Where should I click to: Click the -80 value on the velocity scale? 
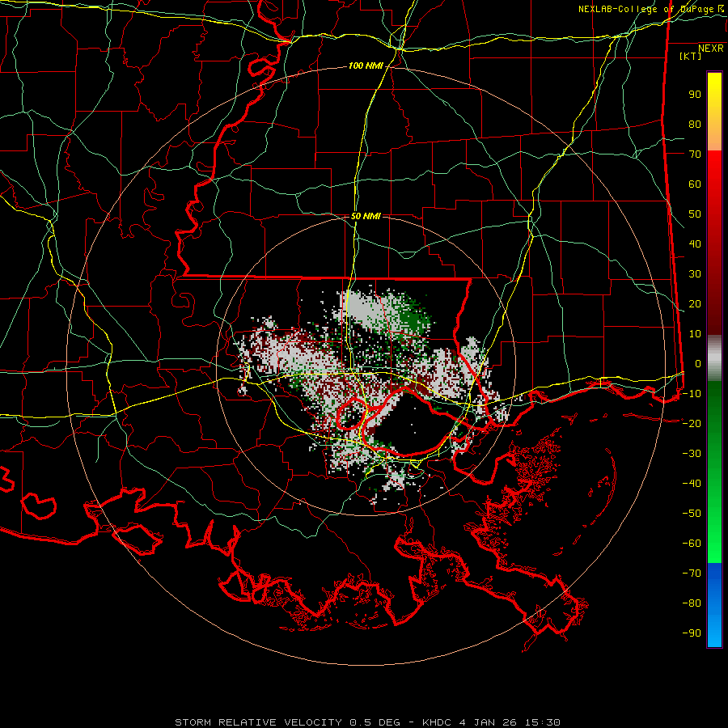tap(692, 603)
